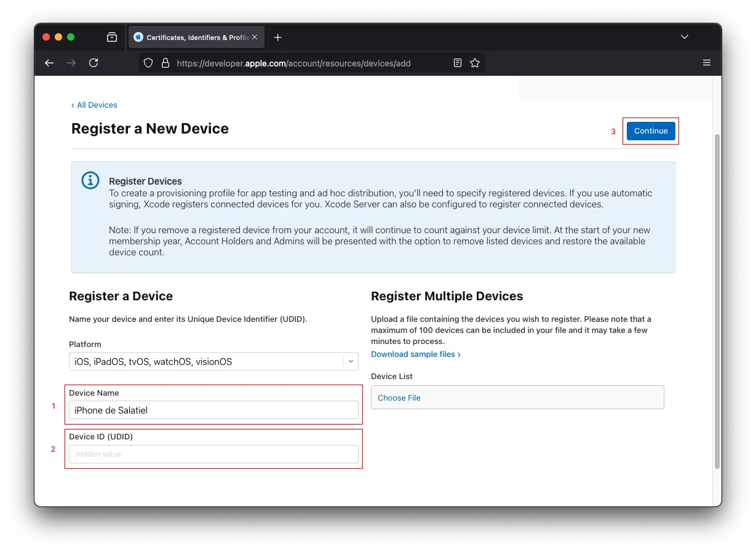Bookmark this page with the star icon
Screen dimensions: 756x552
point(475,63)
